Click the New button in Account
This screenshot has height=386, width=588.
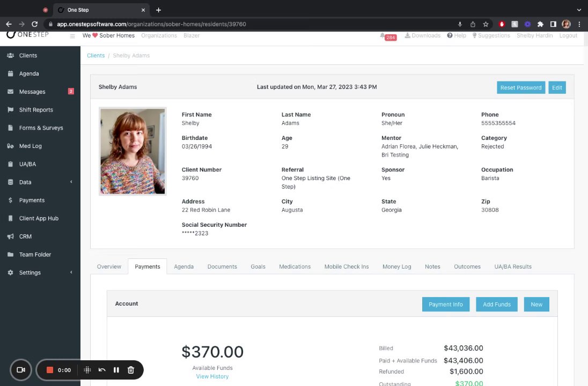(x=536, y=305)
